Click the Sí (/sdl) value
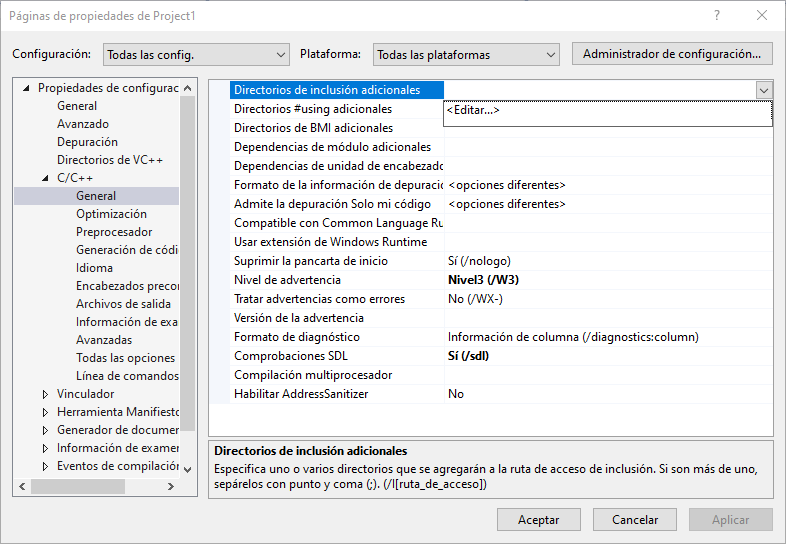Viewport: 786px width, 544px height. (x=468, y=356)
